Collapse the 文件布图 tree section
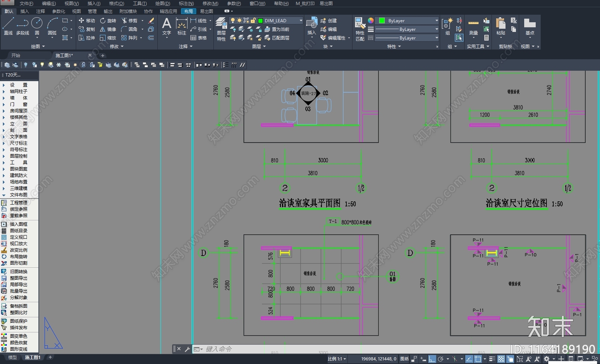 click(4, 195)
